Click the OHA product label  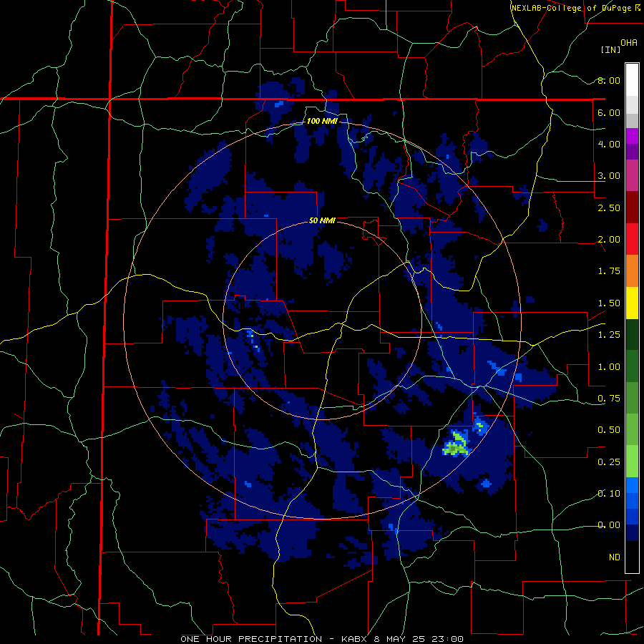(x=629, y=42)
